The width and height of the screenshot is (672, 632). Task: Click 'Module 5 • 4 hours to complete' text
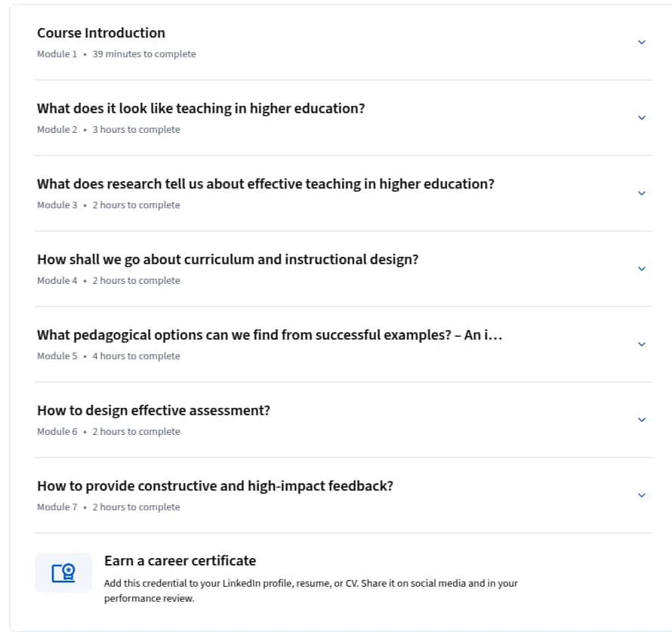(x=109, y=356)
